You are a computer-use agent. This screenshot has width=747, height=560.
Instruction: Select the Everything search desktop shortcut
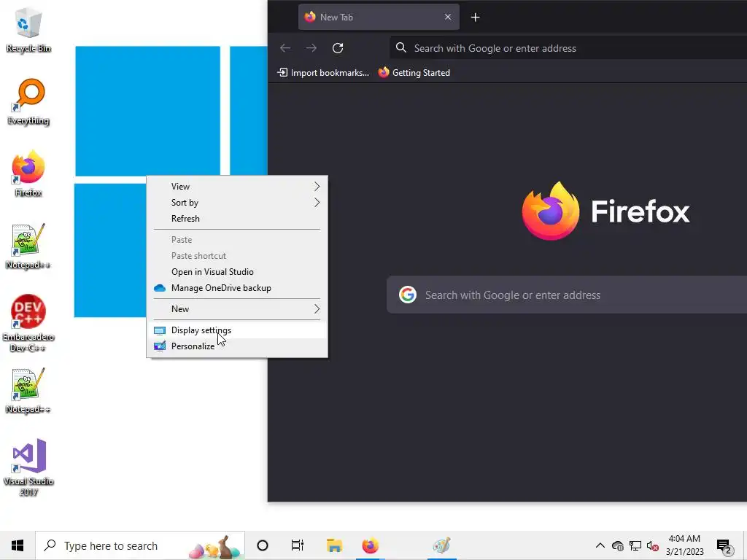[x=28, y=102]
